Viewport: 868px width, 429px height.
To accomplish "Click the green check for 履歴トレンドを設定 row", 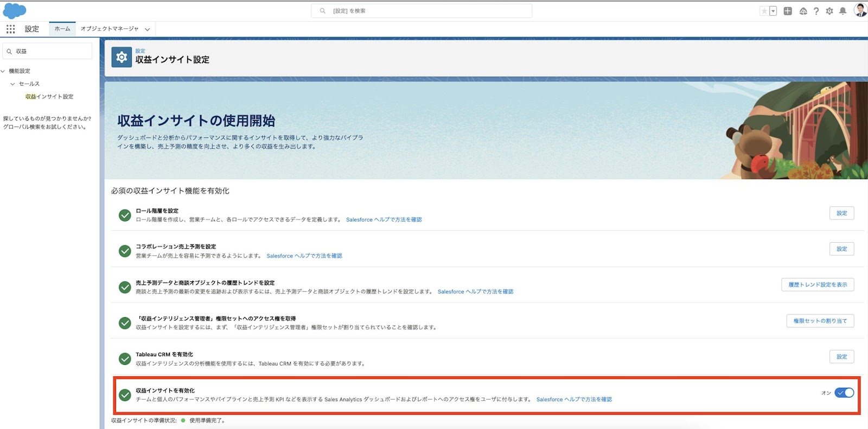I will (x=125, y=287).
